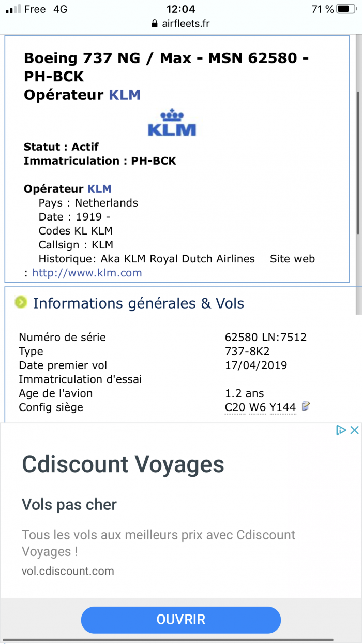
Task: Click the page scrollbar on right edge
Action: [x=359, y=160]
